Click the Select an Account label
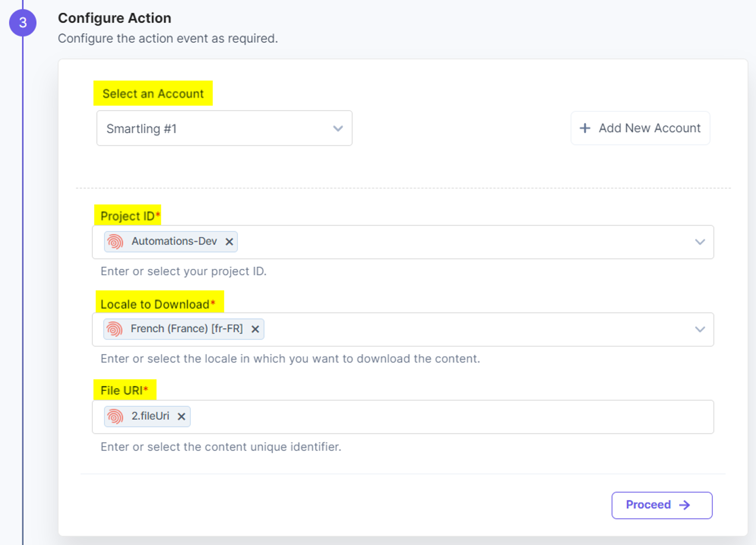This screenshot has height=545, width=756. (x=153, y=94)
